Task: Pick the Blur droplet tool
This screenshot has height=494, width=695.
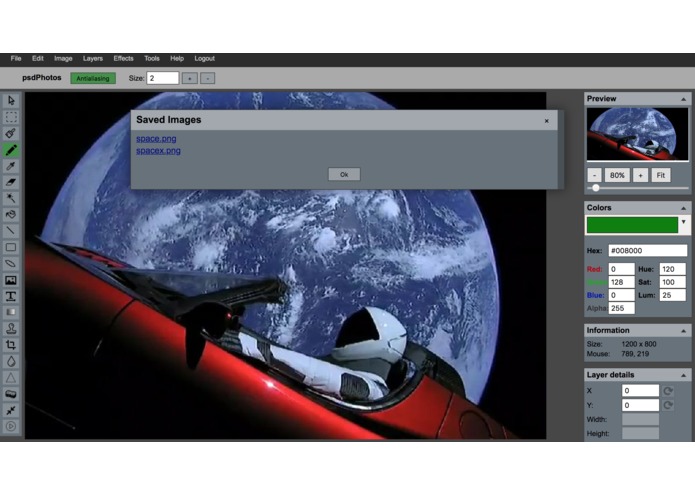Action: (11, 361)
